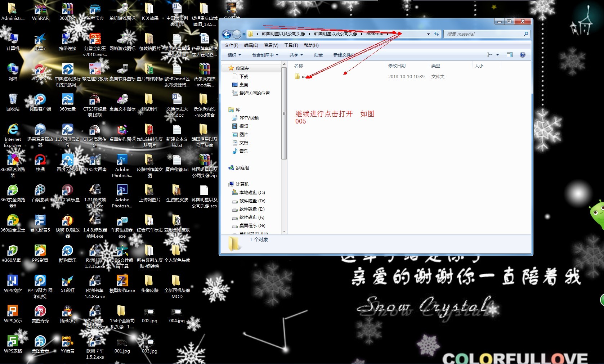The width and height of the screenshot is (604, 364).
Task: Open the 查看(V) menu
Action: coord(271,45)
